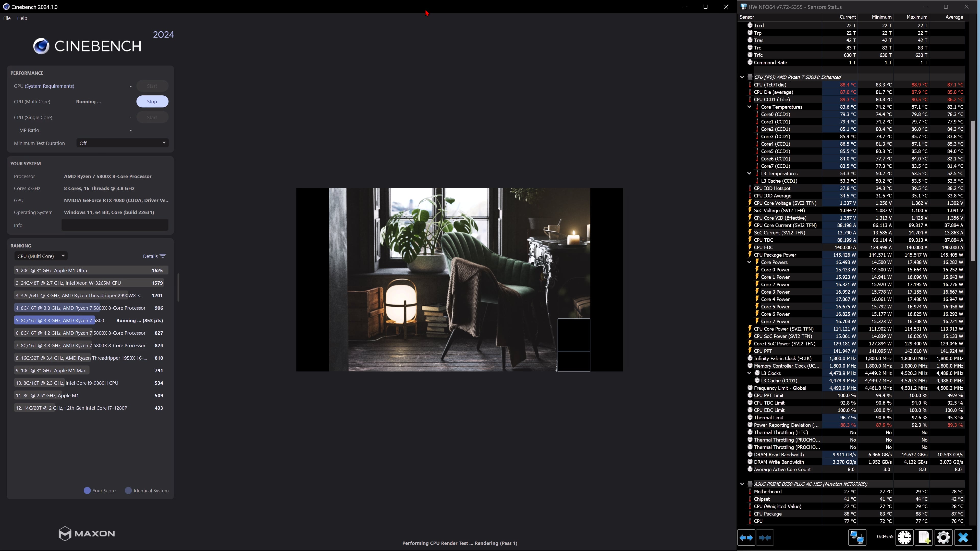
Task: Collapse the Core Powers tree node
Action: coord(749,262)
